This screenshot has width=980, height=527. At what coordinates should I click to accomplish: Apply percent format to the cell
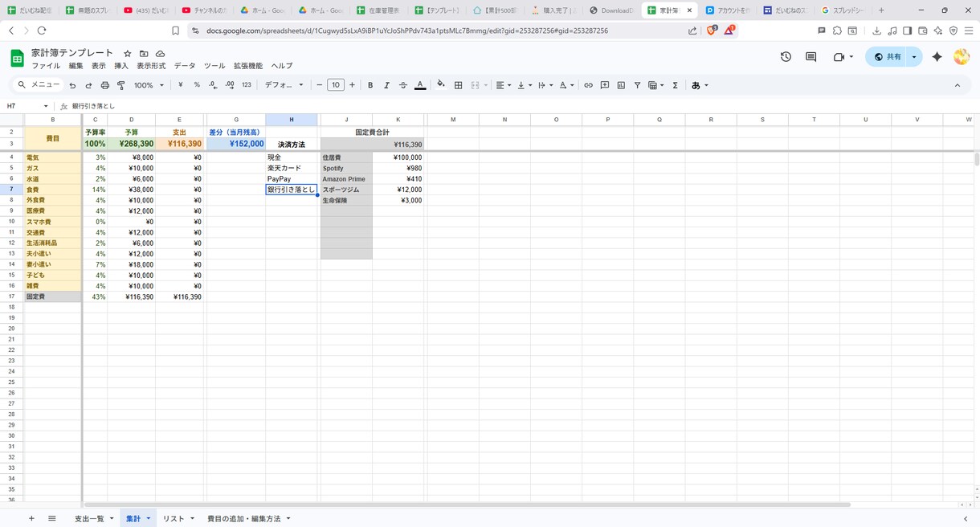pos(197,85)
